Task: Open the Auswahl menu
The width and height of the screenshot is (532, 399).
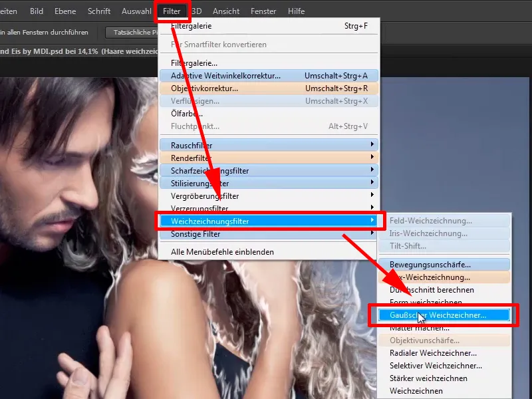Action: tap(136, 11)
